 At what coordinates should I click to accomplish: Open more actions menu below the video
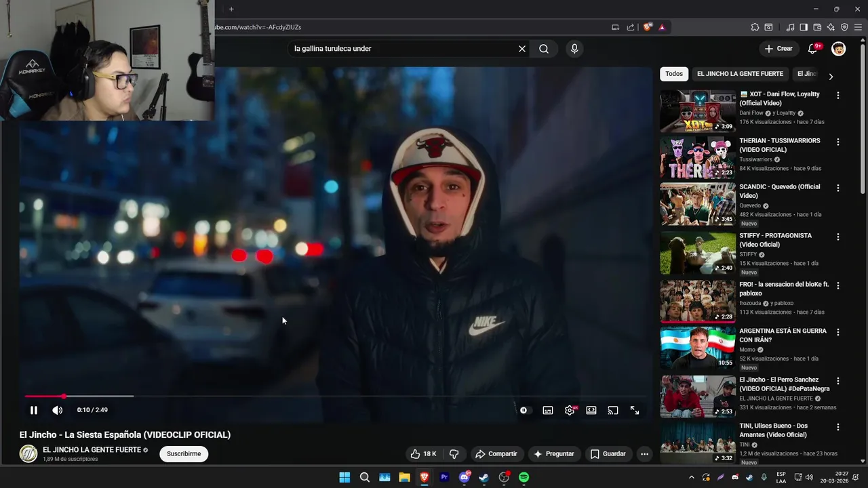pos(644,454)
